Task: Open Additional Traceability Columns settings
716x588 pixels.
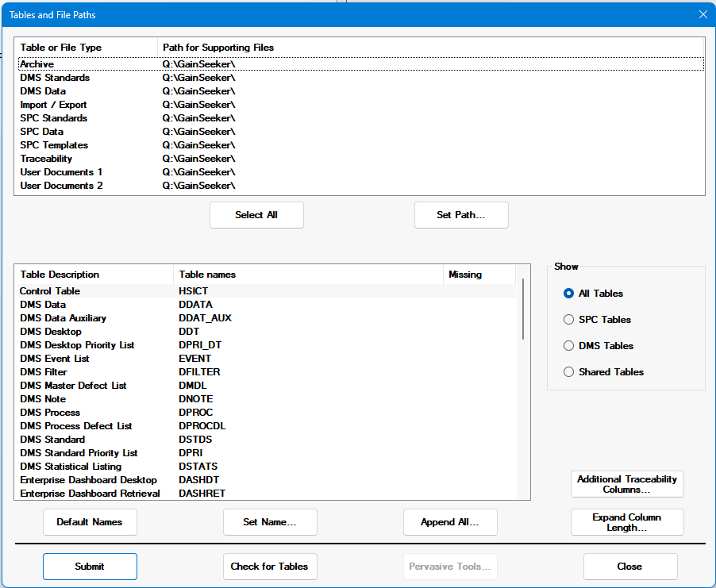Action: tap(627, 484)
